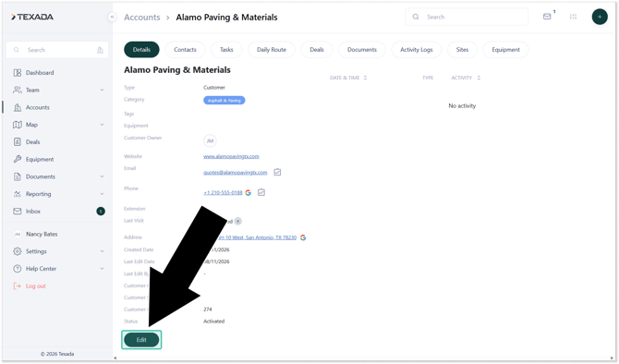Screen dimensions: 619x364
Task: Click the JM customer owner avatar
Action: pos(210,141)
